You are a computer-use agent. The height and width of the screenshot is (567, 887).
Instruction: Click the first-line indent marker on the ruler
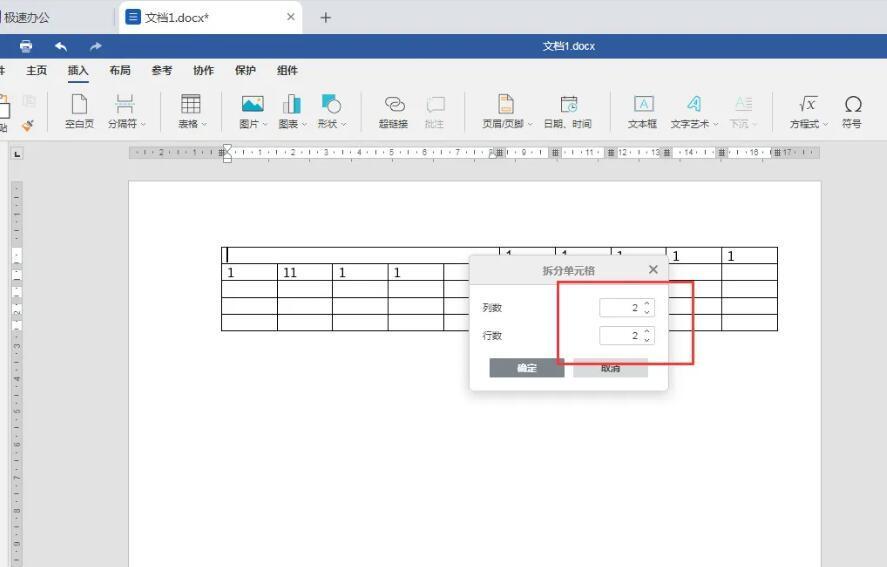227,148
